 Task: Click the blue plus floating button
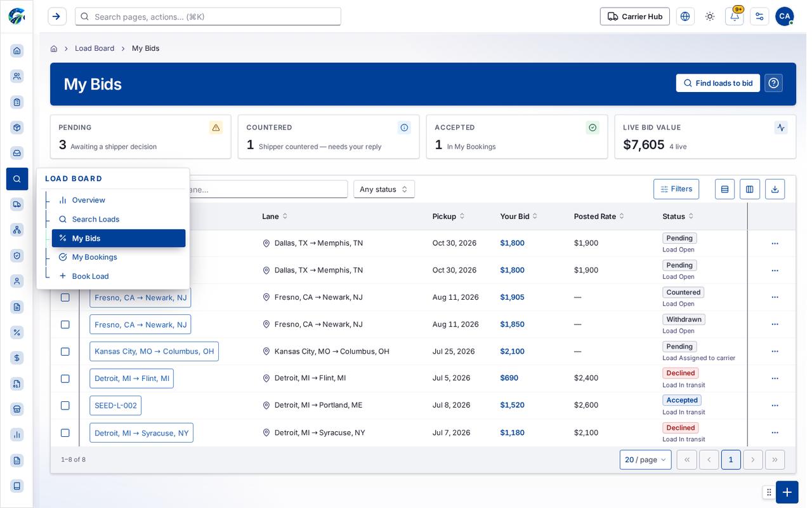point(787,492)
